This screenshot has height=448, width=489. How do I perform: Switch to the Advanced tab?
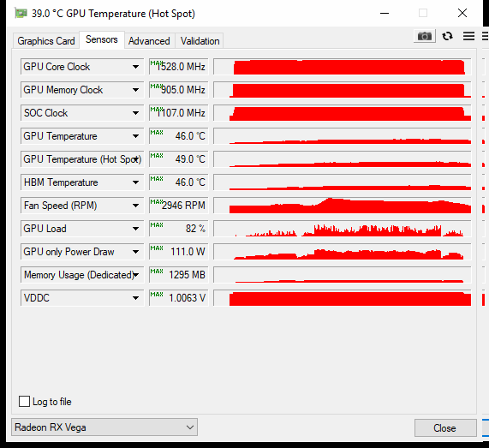tap(149, 41)
